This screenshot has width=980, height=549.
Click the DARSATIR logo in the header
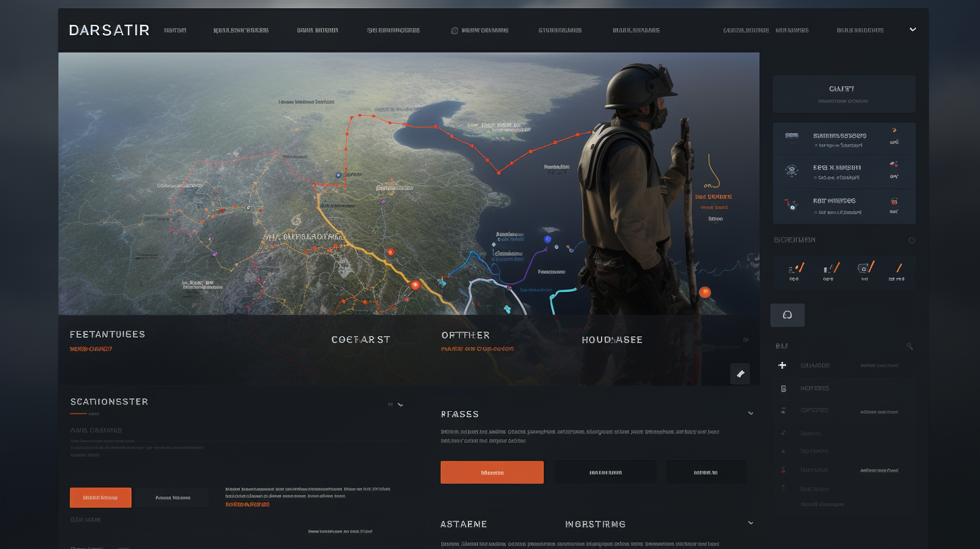pyautogui.click(x=109, y=30)
